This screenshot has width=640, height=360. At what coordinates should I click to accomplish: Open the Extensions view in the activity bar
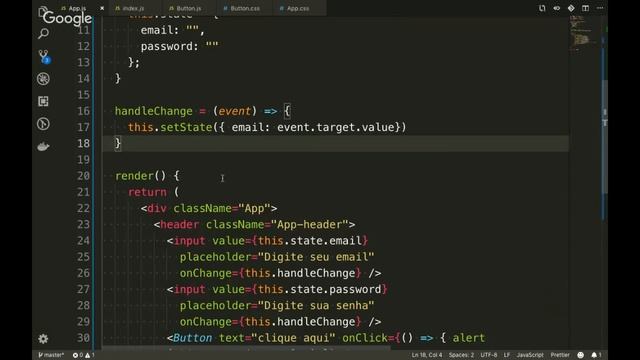click(43, 101)
